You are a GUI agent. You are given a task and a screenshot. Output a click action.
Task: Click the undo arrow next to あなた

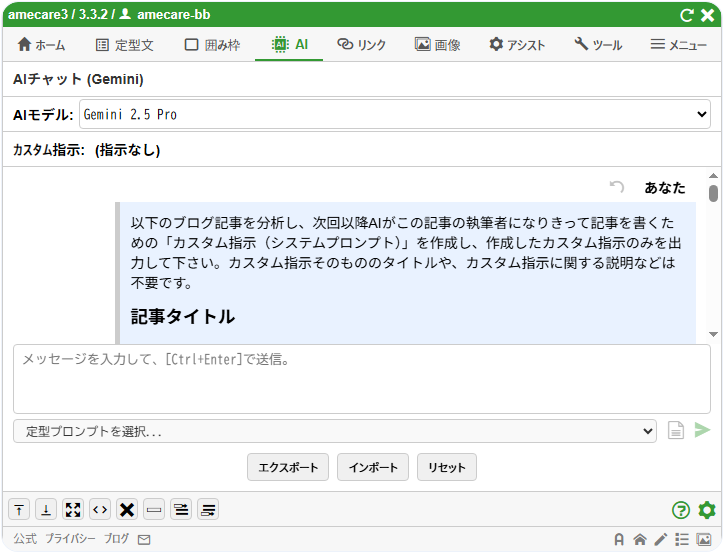pyautogui.click(x=617, y=187)
